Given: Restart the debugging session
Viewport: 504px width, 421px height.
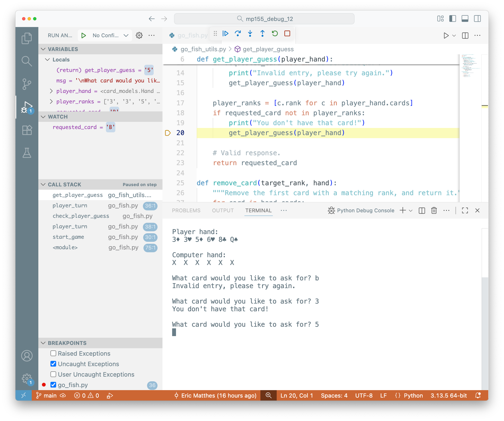Looking at the screenshot, I should pos(275,34).
